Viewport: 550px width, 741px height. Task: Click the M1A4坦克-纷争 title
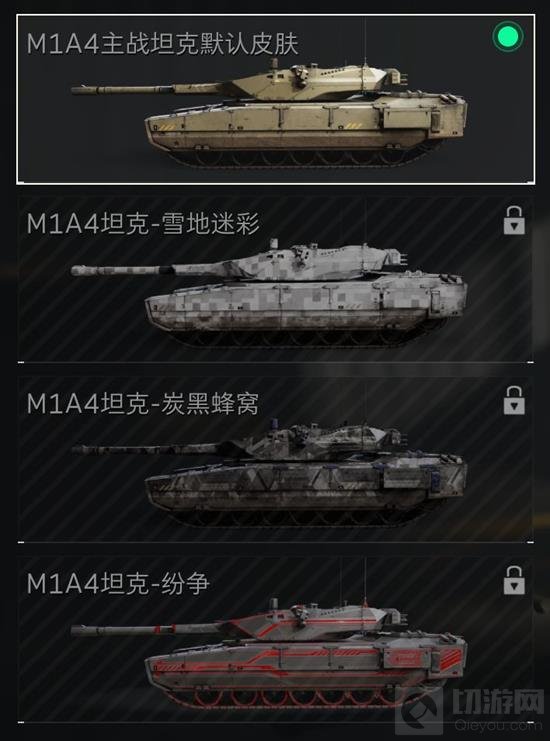pyautogui.click(x=118, y=583)
